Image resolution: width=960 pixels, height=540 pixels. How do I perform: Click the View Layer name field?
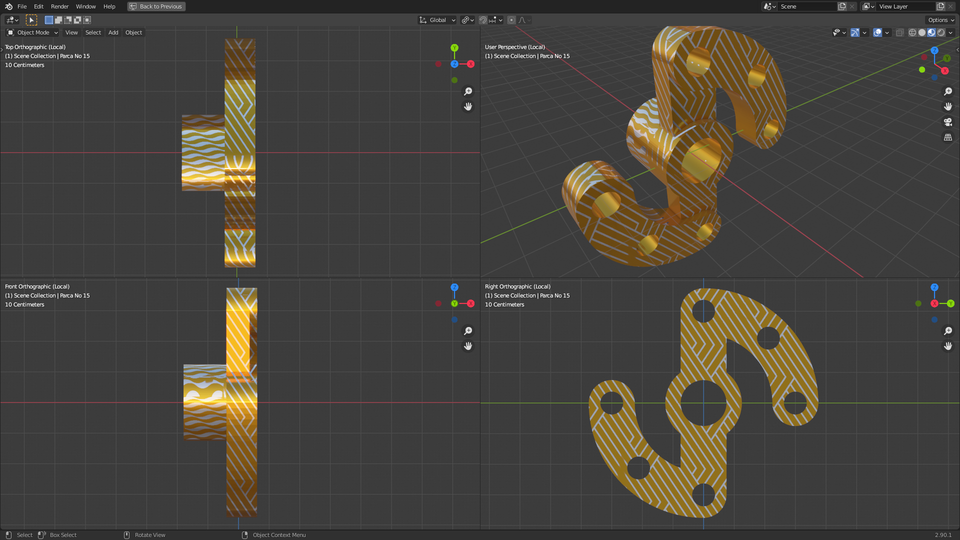click(906, 6)
